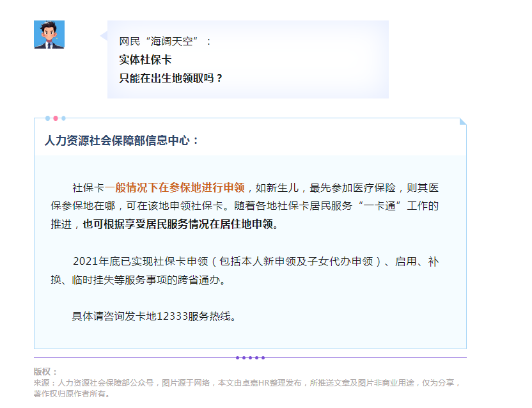The width and height of the screenshot is (532, 408).
Task: Click line "换、临时挂失等服务事项的跨省通办。"
Action: tap(138, 279)
